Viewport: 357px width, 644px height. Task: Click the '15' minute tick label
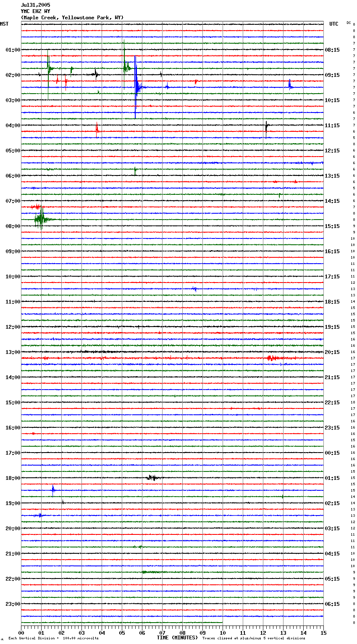coord(323,633)
